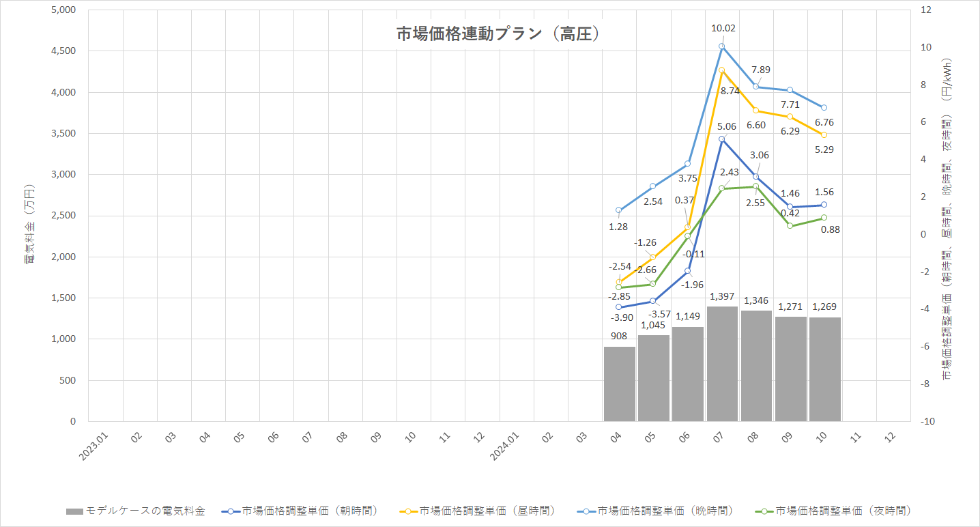Click the data label 2.55
The height and width of the screenshot is (527, 980).
[755, 203]
